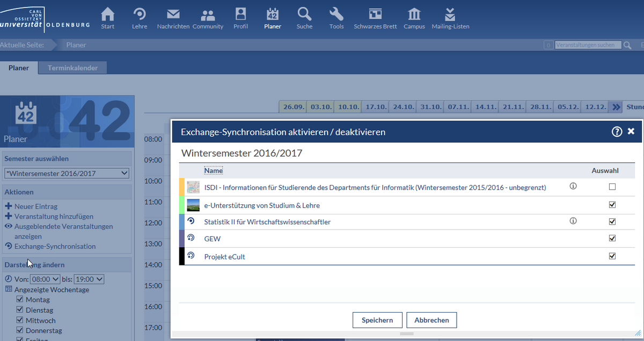Click eye icon for Ausgeblendete Veranstaltungen
The height and width of the screenshot is (341, 644).
click(x=8, y=226)
